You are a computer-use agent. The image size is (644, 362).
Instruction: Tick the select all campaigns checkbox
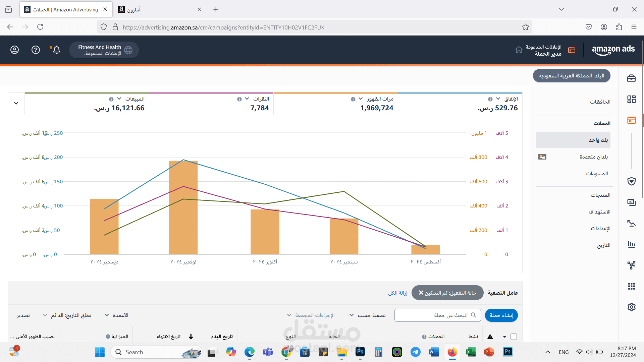514,337
